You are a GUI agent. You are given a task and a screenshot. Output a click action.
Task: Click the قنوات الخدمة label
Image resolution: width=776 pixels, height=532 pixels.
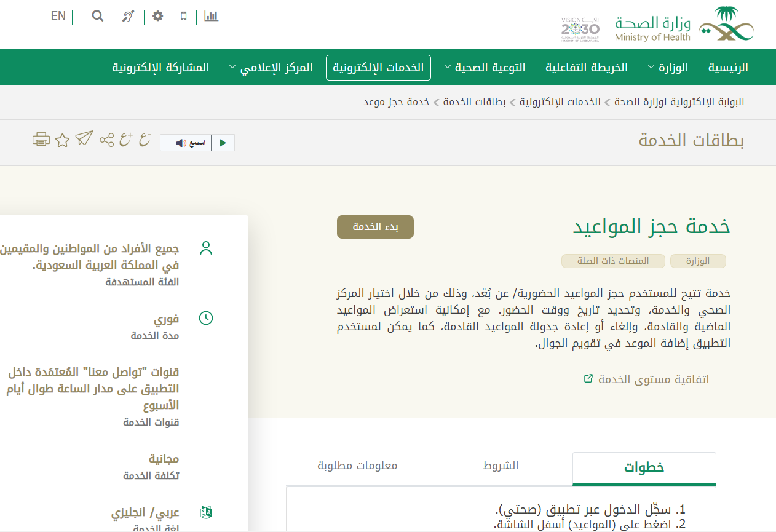point(151,423)
